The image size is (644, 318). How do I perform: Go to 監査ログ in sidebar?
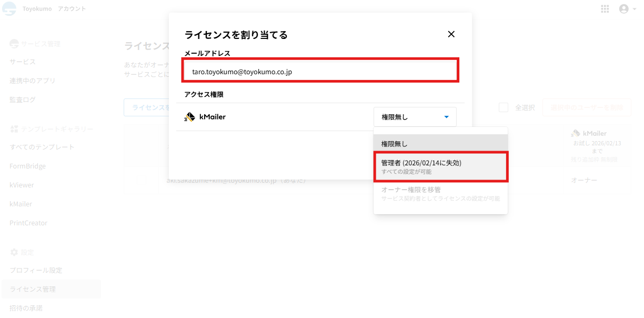click(23, 100)
